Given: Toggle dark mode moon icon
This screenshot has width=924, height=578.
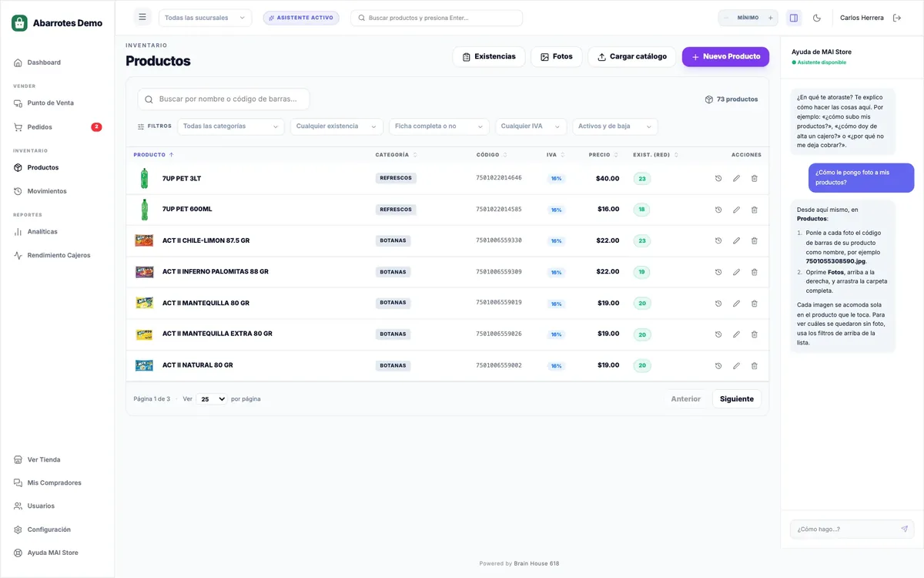Looking at the screenshot, I should pos(817,18).
